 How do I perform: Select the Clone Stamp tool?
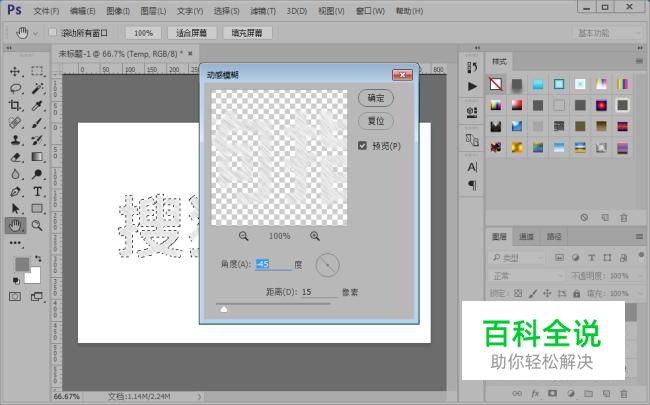pyautogui.click(x=15, y=140)
